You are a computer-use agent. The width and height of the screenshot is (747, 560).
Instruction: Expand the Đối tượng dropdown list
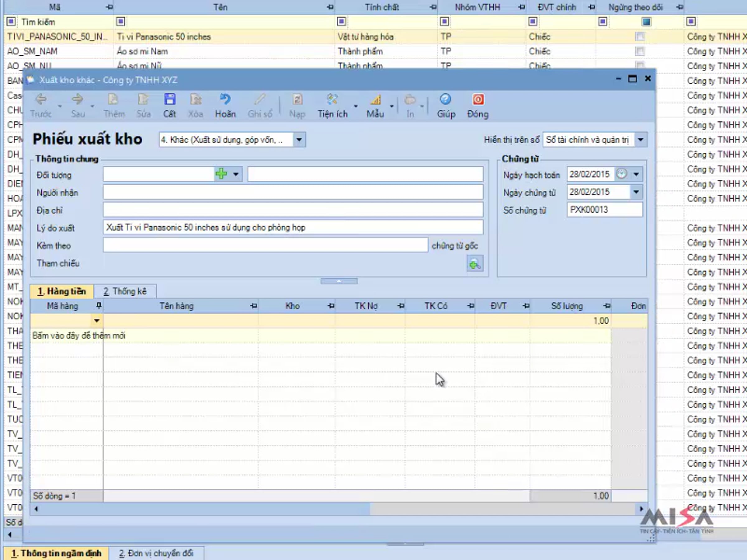tap(236, 174)
